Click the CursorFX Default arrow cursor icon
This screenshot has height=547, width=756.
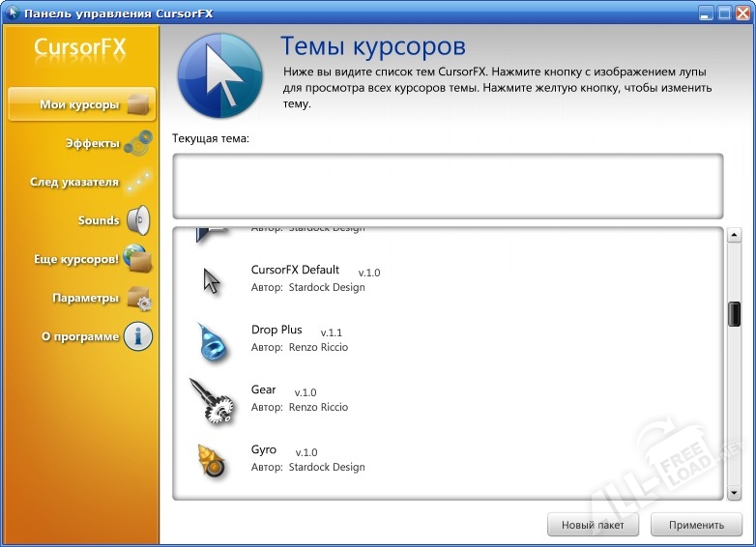(x=211, y=280)
